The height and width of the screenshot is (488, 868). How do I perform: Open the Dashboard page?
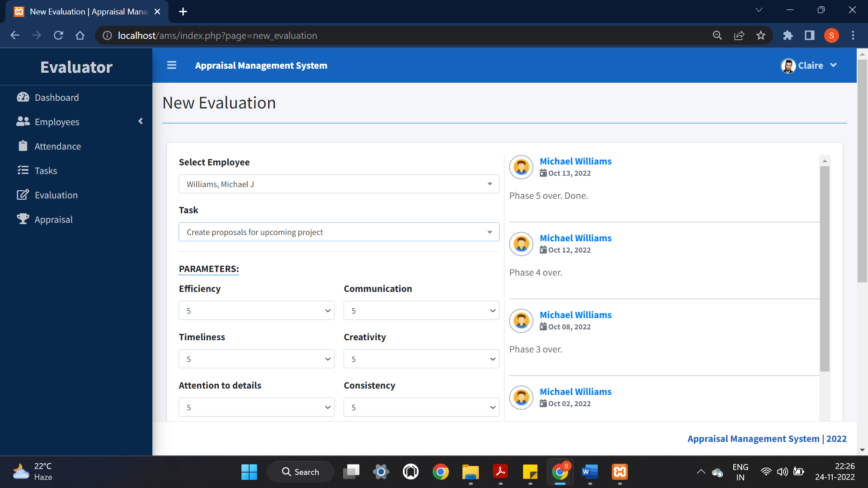[x=57, y=97]
